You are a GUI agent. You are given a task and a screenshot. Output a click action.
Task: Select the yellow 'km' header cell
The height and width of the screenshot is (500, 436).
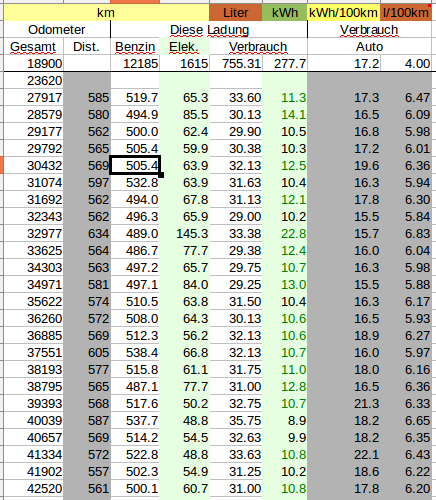click(x=106, y=13)
